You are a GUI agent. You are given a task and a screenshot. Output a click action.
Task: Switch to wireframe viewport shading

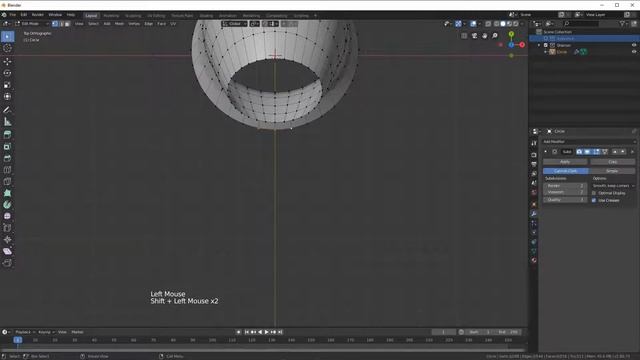(x=496, y=24)
